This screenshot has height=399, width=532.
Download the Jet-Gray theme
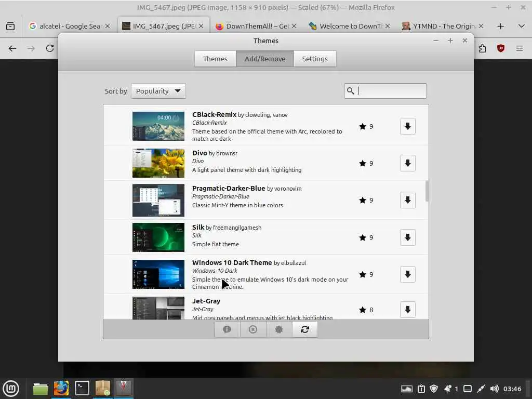pos(407,310)
